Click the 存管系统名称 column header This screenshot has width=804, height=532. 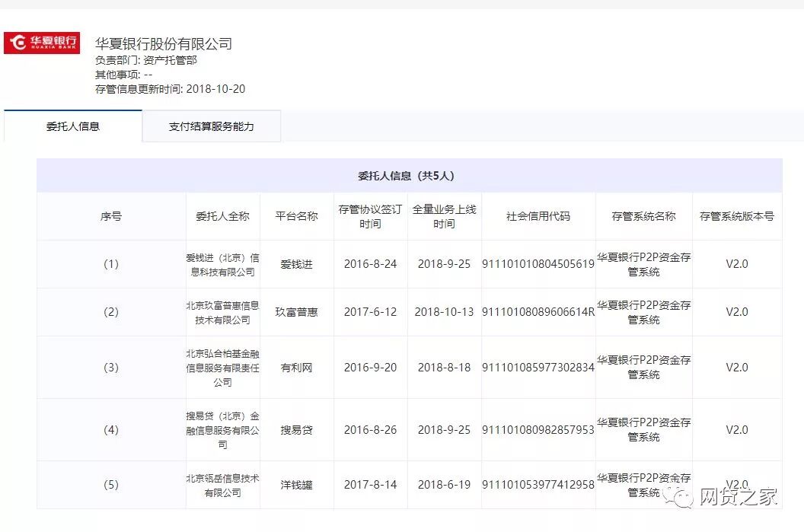[x=643, y=216]
